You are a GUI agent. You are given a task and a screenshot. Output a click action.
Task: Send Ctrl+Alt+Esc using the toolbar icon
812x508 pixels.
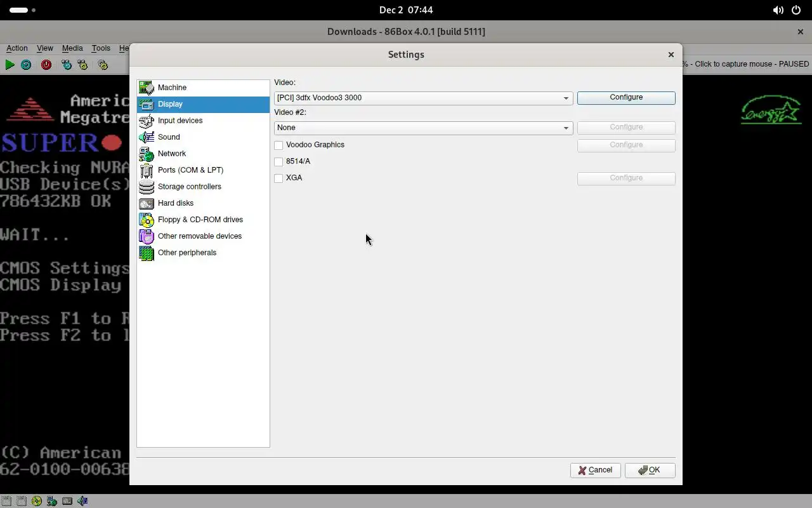(x=82, y=65)
